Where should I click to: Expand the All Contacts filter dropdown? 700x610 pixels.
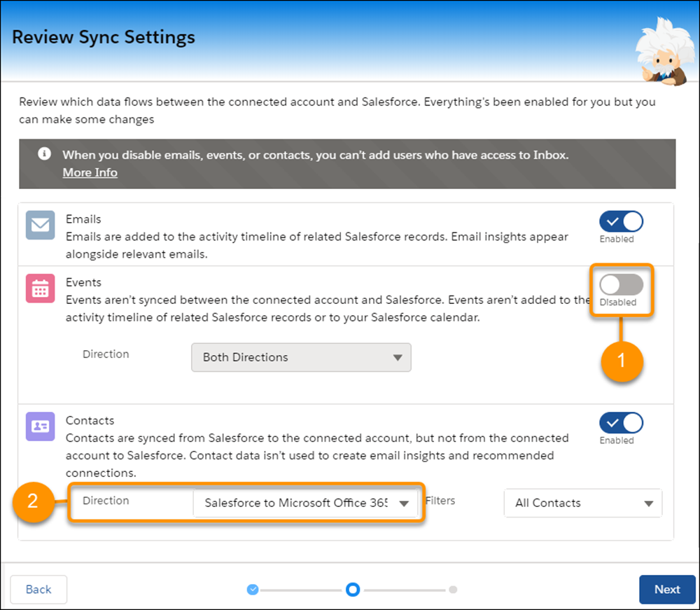pos(583,503)
